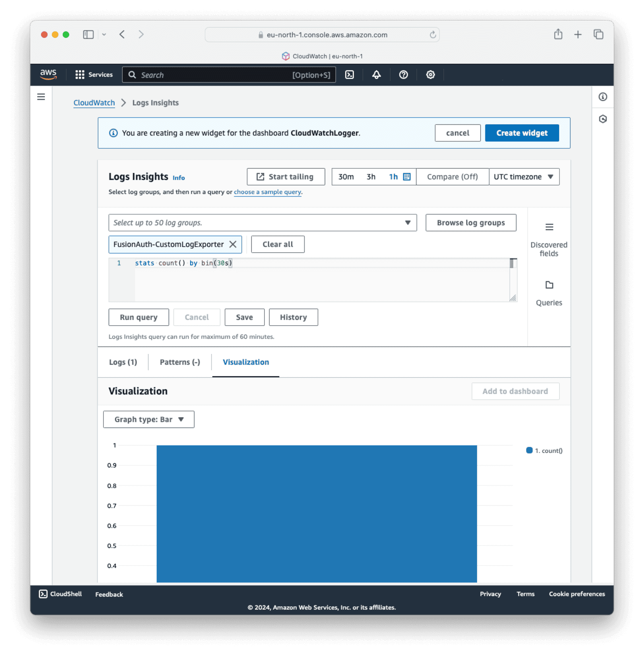Toggle the count() legend color swatch
Image resolution: width=644 pixels, height=655 pixels.
[529, 450]
